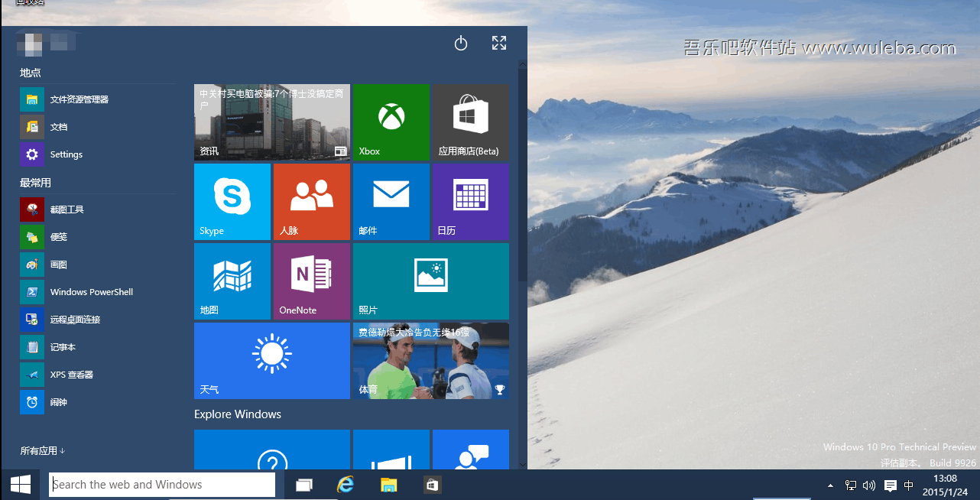Open the People (人脉) tile

(x=312, y=202)
